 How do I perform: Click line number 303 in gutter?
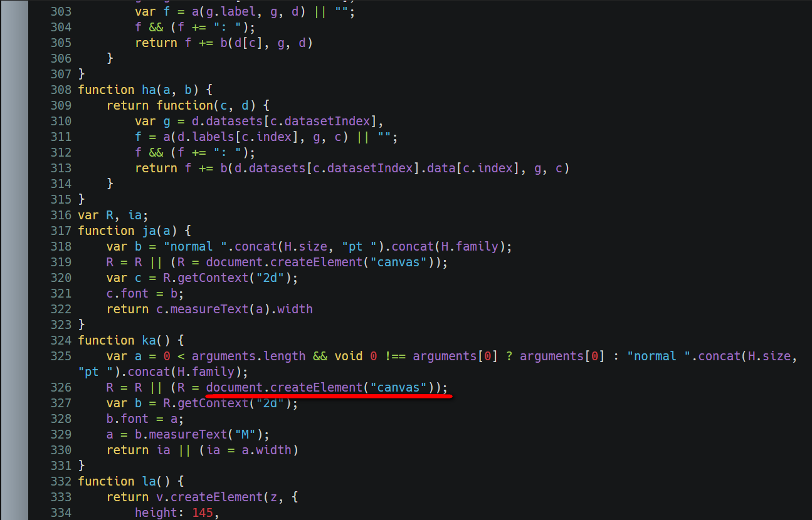tap(61, 11)
